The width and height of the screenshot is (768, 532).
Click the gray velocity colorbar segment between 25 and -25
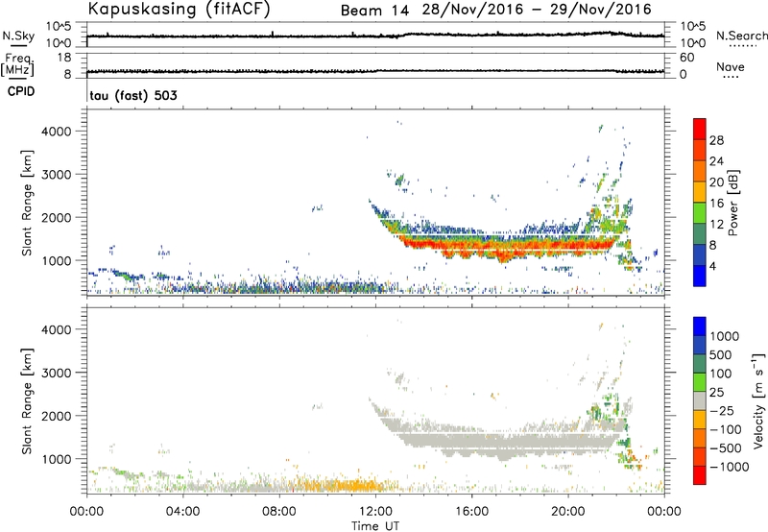tap(700, 401)
